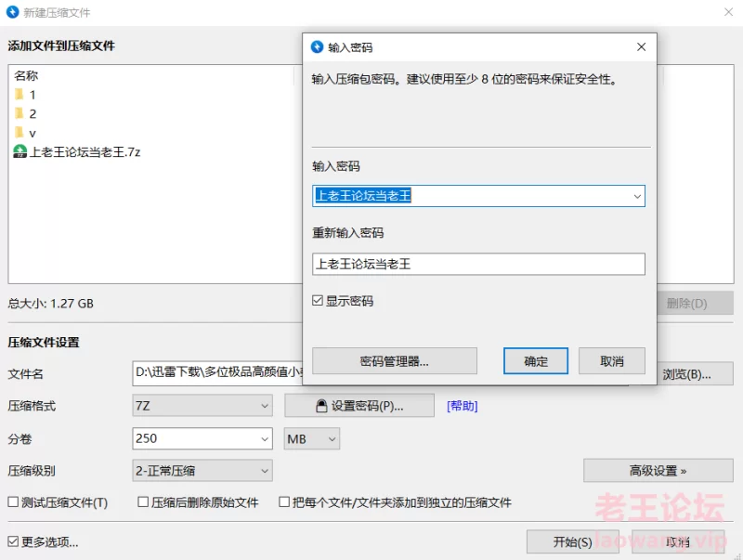
Task: Click the app logo in the 新建压缩文件 title bar
Action: [x=13, y=12]
